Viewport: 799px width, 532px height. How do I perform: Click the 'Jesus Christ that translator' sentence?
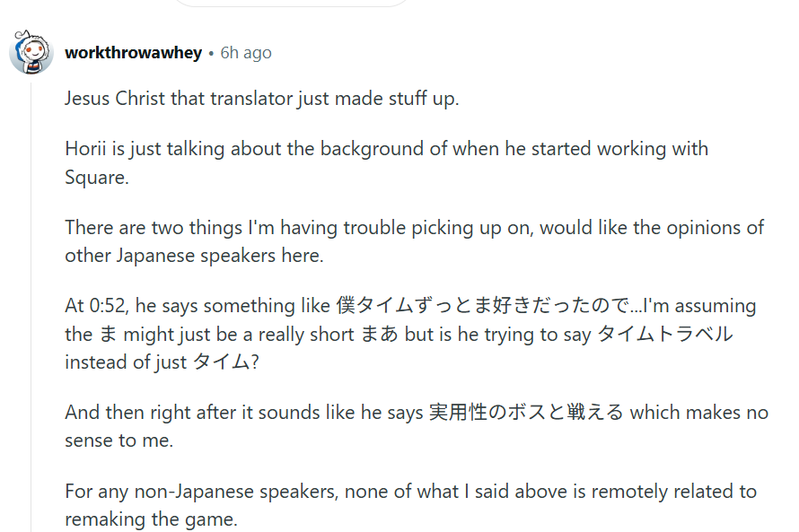click(262, 99)
